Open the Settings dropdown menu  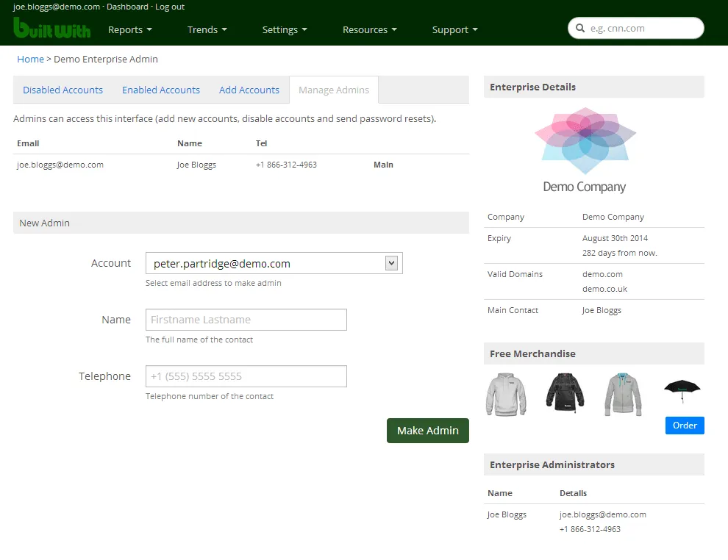point(285,30)
